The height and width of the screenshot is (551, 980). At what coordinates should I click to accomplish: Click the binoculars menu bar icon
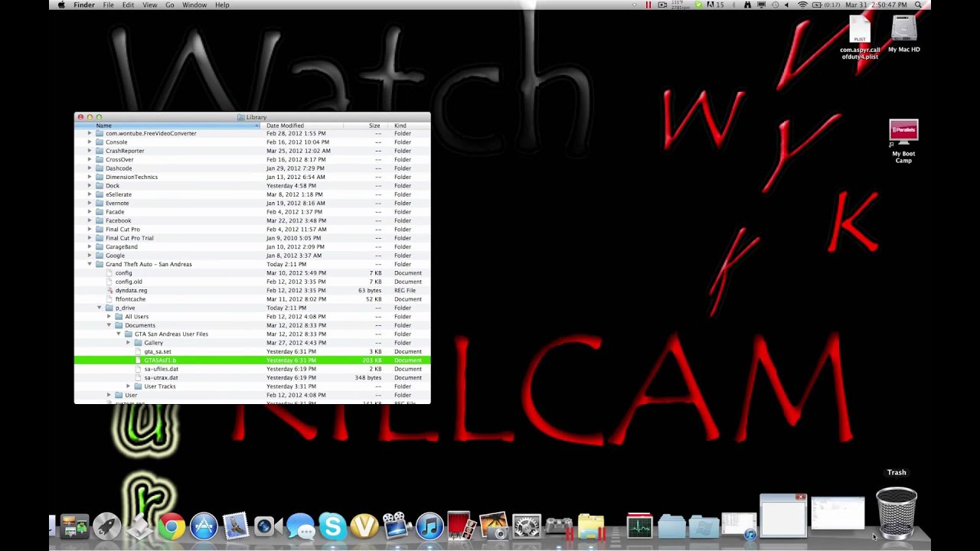(746, 5)
